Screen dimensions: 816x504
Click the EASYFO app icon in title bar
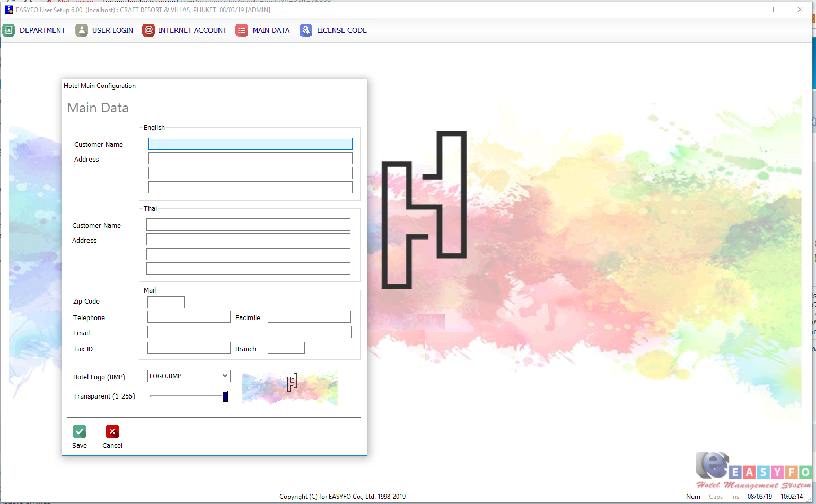coord(9,10)
